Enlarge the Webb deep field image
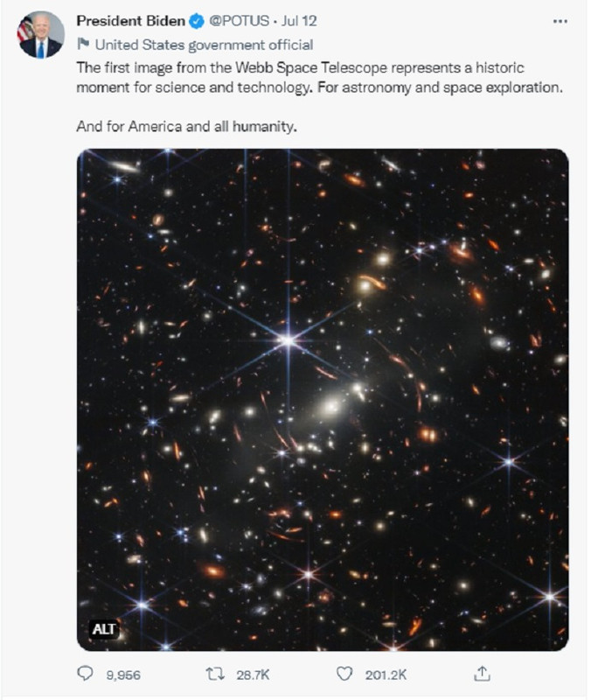The image size is (598, 700). 323,400
